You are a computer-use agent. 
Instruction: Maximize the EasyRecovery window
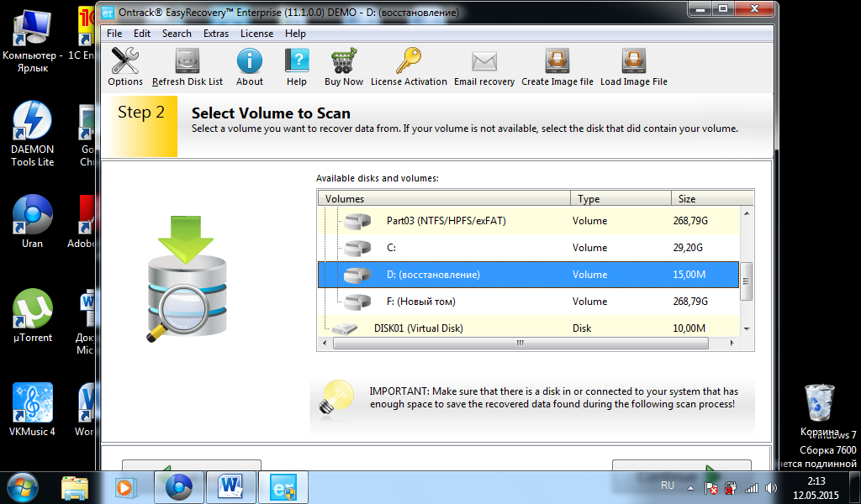coord(724,9)
